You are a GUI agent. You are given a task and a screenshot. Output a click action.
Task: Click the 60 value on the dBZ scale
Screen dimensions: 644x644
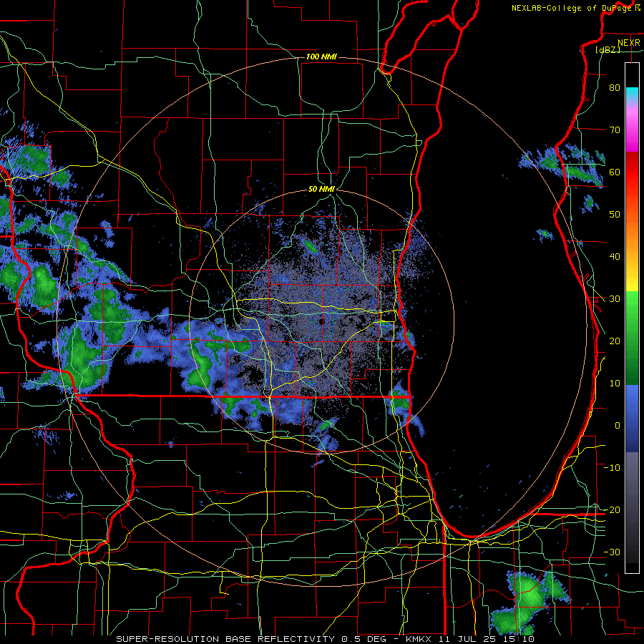tap(615, 172)
